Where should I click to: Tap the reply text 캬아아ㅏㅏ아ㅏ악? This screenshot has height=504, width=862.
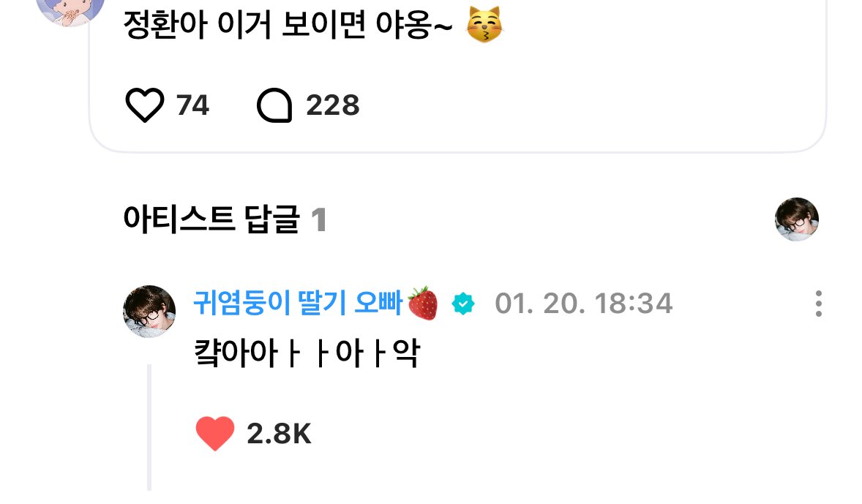pyautogui.click(x=307, y=353)
